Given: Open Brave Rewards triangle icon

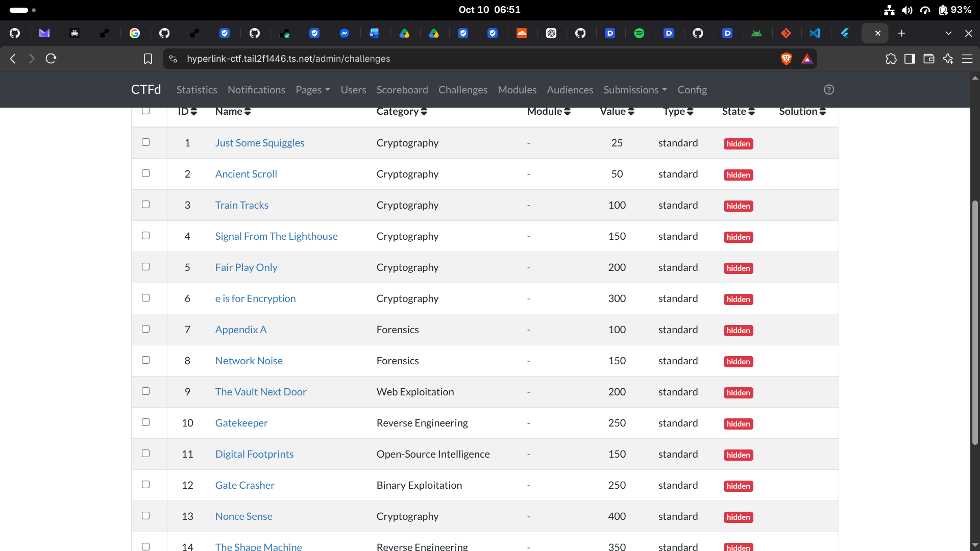Looking at the screenshot, I should 807,59.
